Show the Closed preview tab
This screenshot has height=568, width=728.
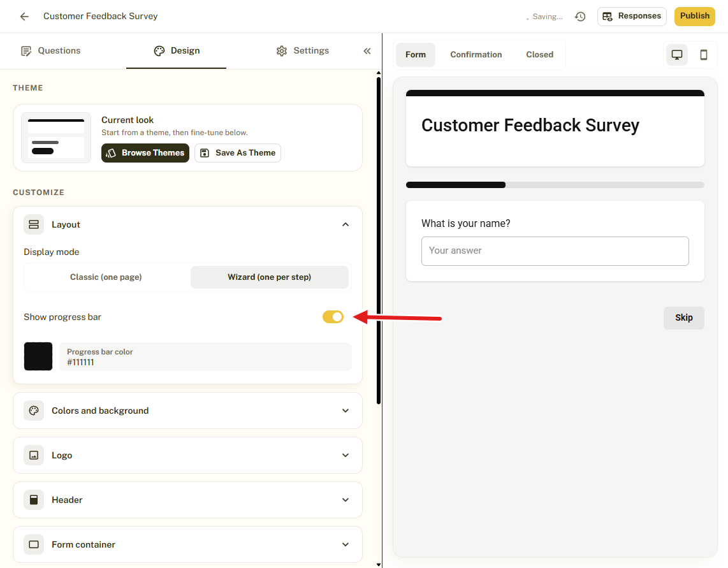[x=539, y=55]
